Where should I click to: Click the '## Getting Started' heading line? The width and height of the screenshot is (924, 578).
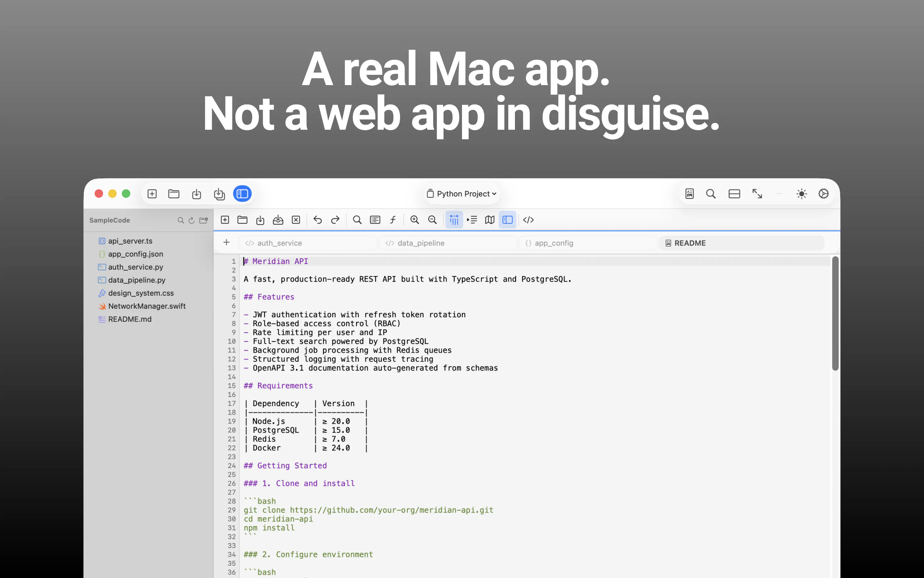285,466
